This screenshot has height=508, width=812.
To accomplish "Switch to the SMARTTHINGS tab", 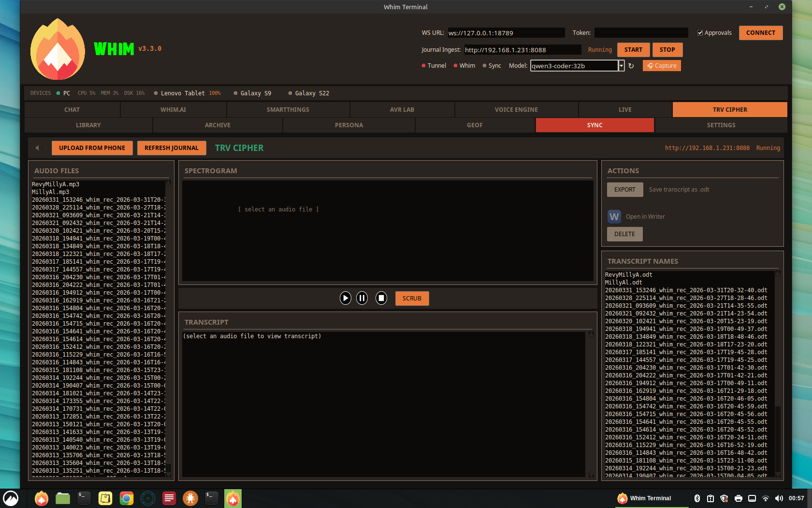I will pos(288,109).
